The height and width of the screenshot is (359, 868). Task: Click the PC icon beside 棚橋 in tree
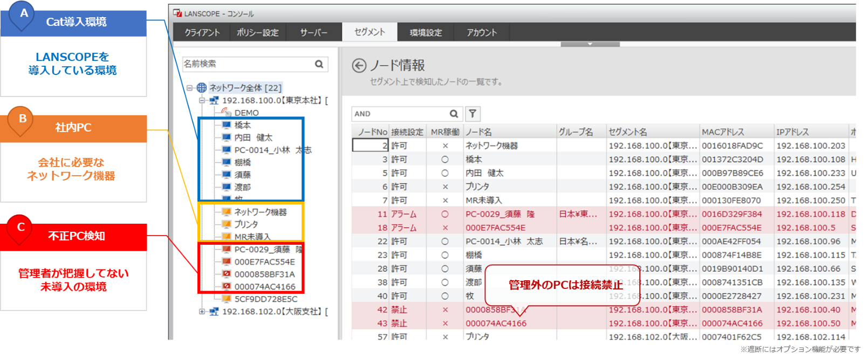pos(227,162)
